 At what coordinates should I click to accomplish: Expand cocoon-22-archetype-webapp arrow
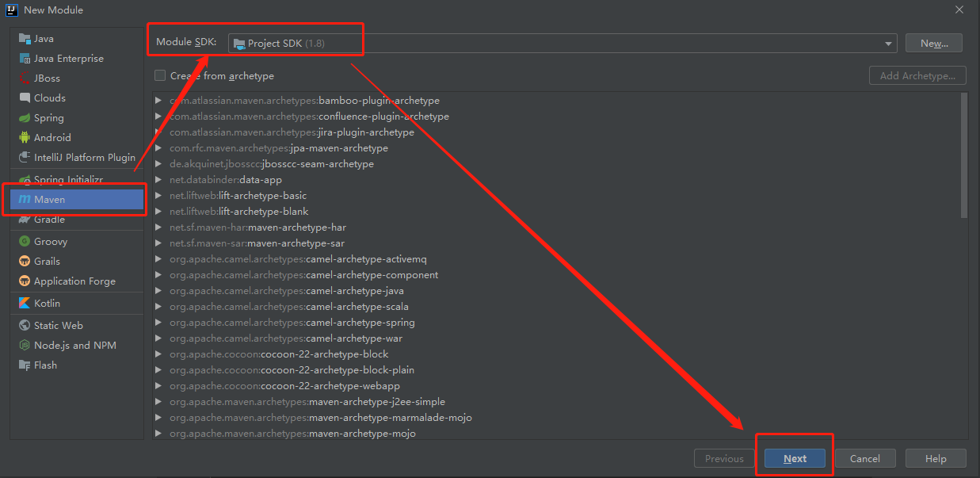coord(158,386)
